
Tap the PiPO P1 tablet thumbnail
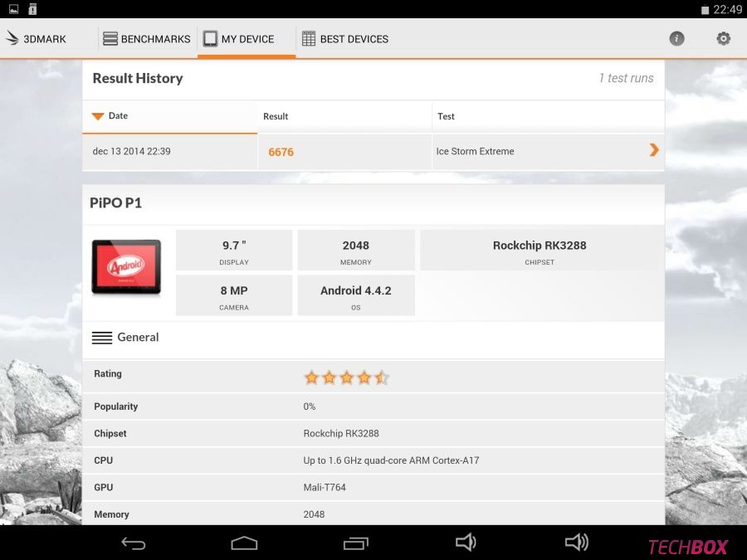[126, 266]
